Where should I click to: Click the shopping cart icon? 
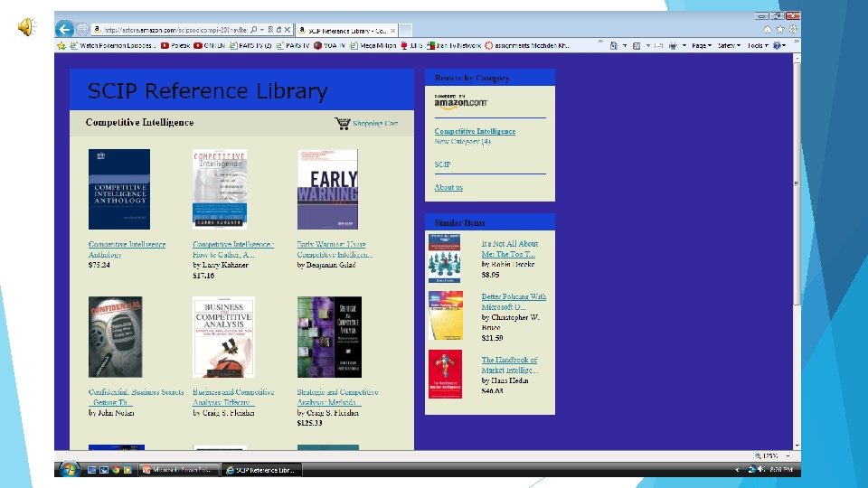342,123
